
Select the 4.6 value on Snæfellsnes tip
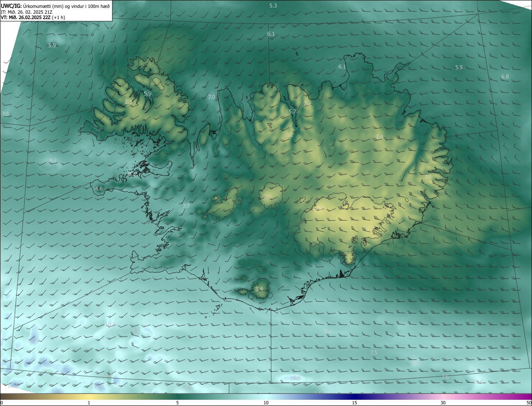click(99, 188)
